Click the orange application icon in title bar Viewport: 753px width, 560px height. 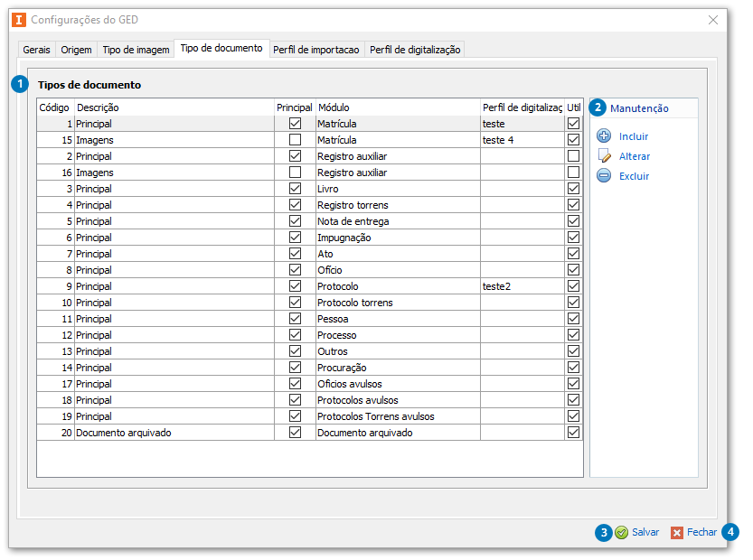point(19,19)
